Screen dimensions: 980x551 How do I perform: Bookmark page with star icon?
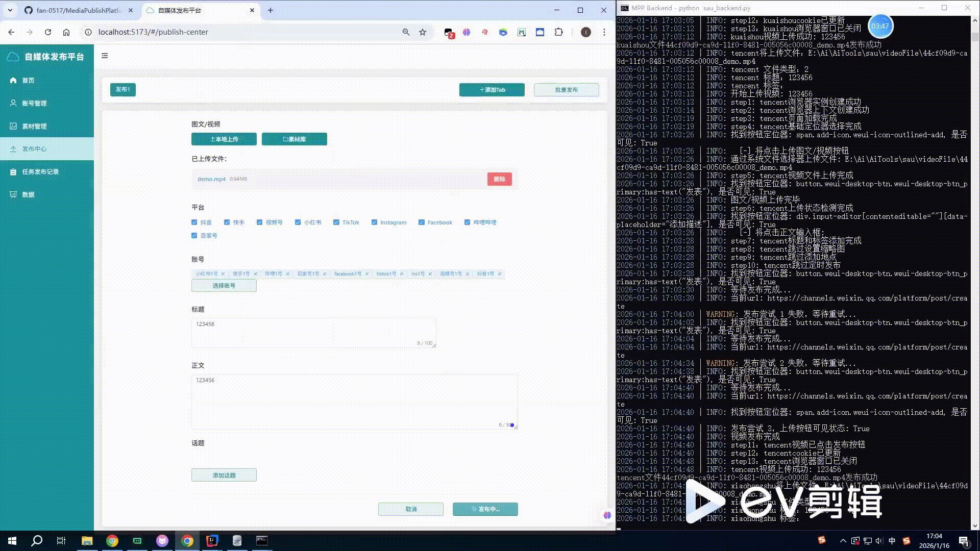pyautogui.click(x=423, y=32)
